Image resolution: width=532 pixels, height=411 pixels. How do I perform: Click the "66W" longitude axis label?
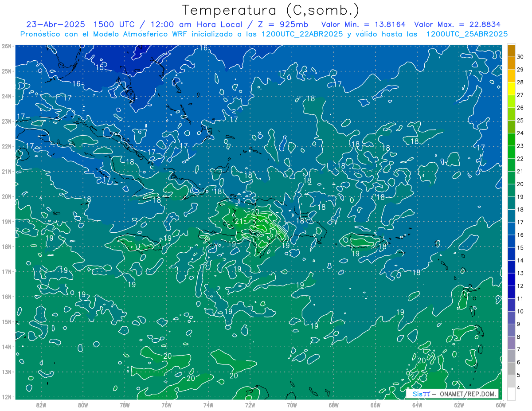375,405
